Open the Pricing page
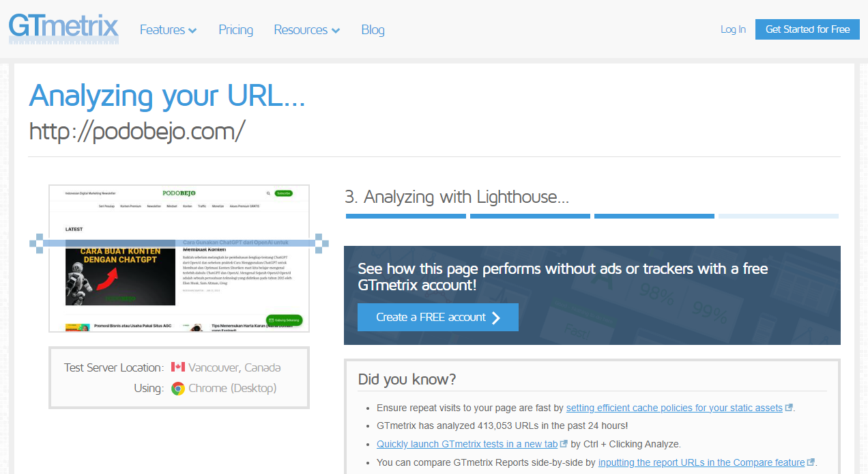Viewport: 868px width, 474px height. click(x=235, y=30)
